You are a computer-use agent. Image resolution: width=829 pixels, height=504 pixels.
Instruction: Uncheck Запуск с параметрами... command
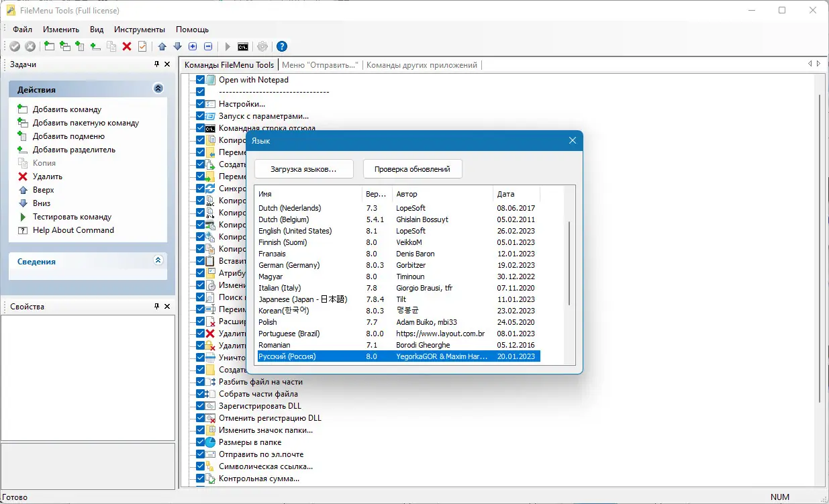click(200, 116)
